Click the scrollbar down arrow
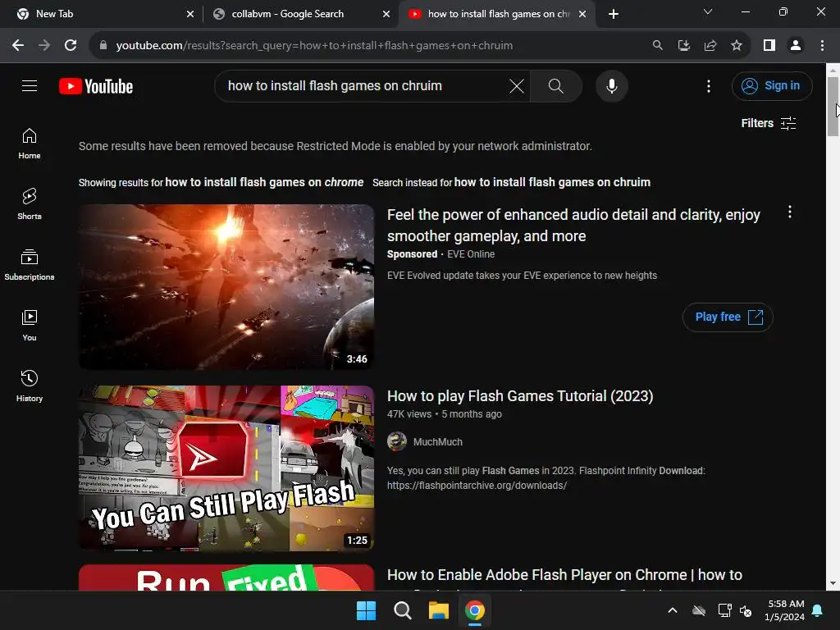Viewport: 840px width, 630px height. point(833,583)
